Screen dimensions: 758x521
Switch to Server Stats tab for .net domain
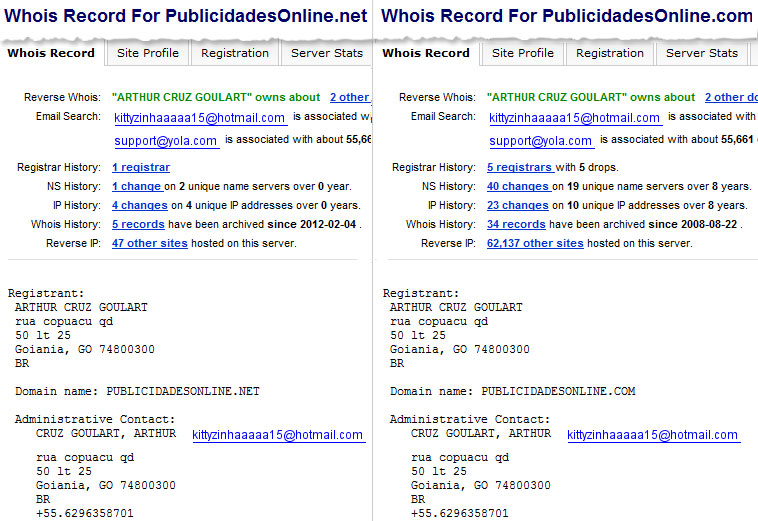[327, 53]
